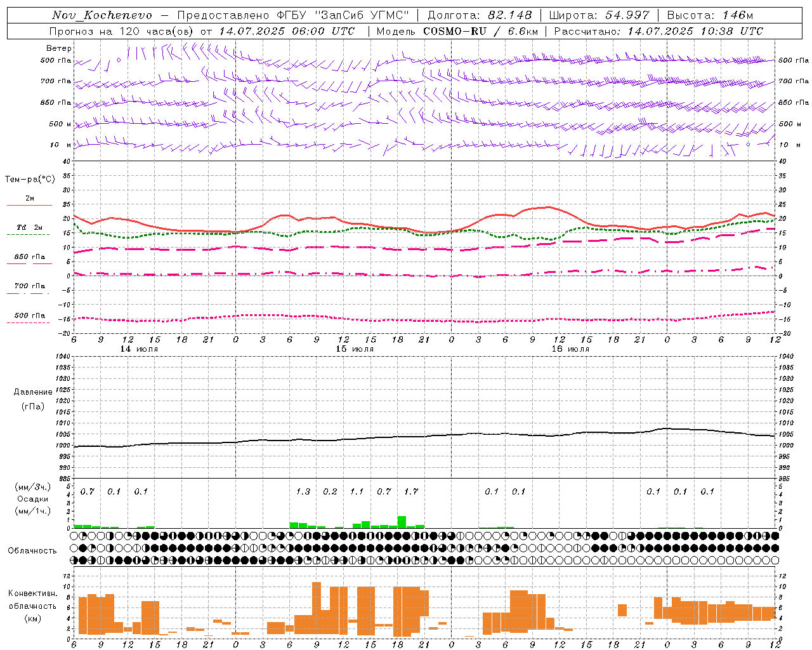Click the solid red line sample above 'Td 2м'

tap(29, 205)
